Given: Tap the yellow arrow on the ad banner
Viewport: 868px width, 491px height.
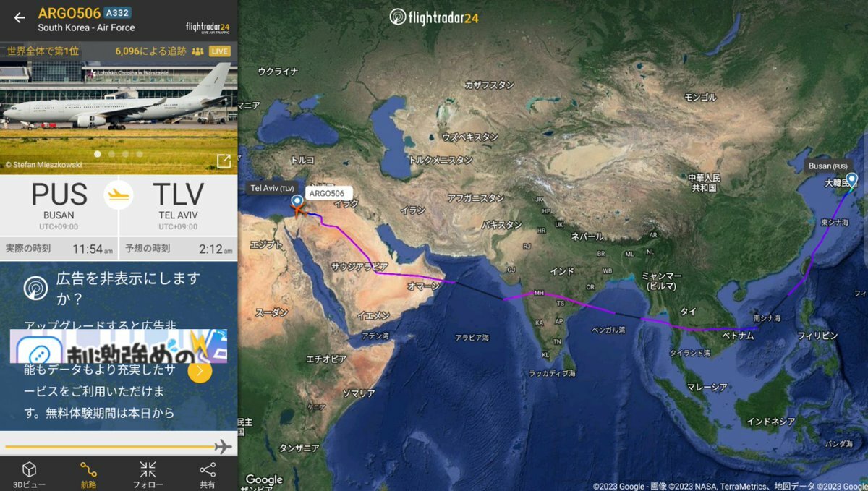Looking at the screenshot, I should tap(200, 371).
